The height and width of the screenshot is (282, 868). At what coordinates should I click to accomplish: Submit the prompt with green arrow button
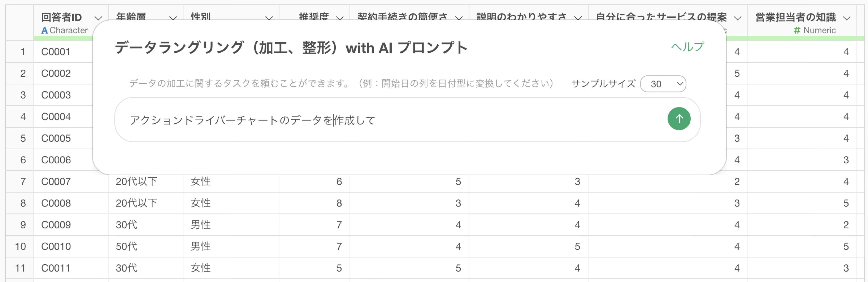pyautogui.click(x=679, y=119)
